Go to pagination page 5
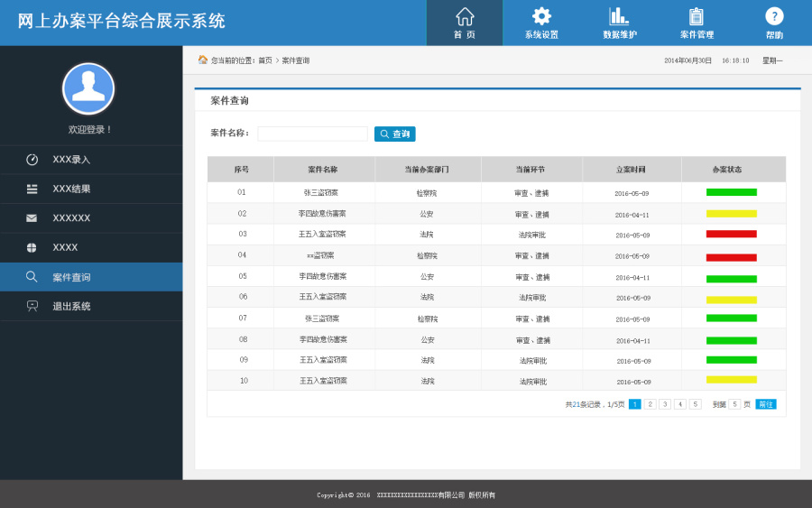The height and width of the screenshot is (508, 812). click(x=696, y=404)
